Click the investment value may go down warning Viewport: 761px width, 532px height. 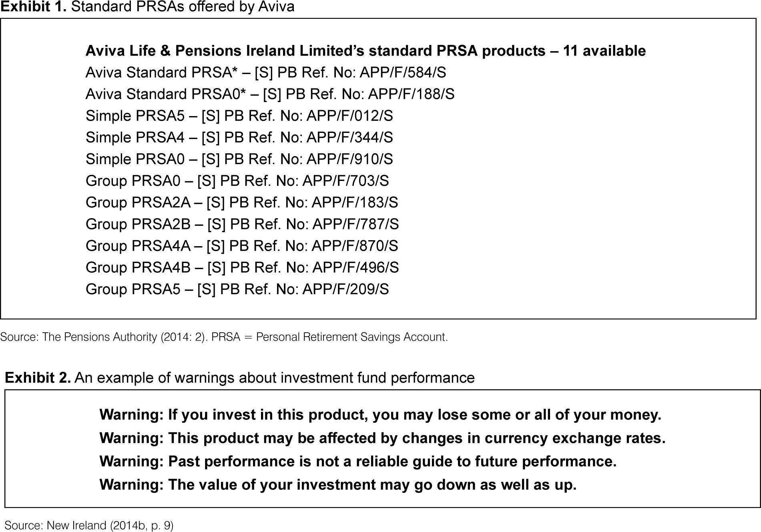coord(337,484)
